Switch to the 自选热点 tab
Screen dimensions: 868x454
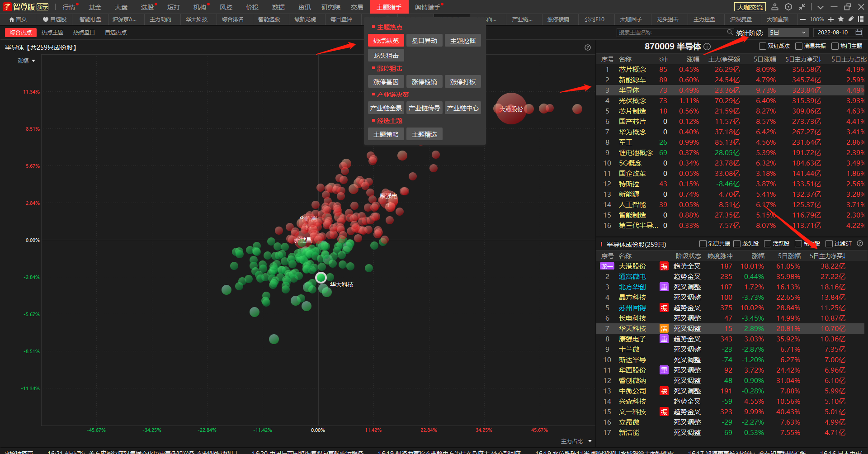pos(116,32)
